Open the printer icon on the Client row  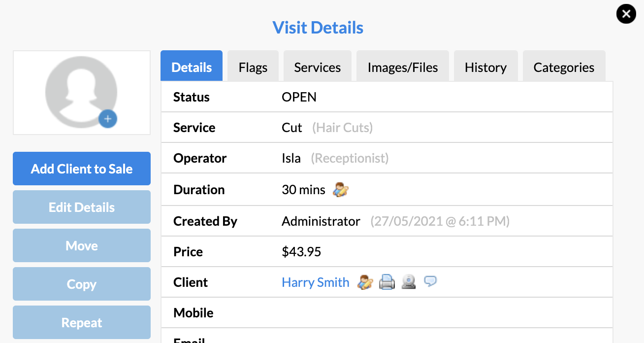[x=387, y=282]
